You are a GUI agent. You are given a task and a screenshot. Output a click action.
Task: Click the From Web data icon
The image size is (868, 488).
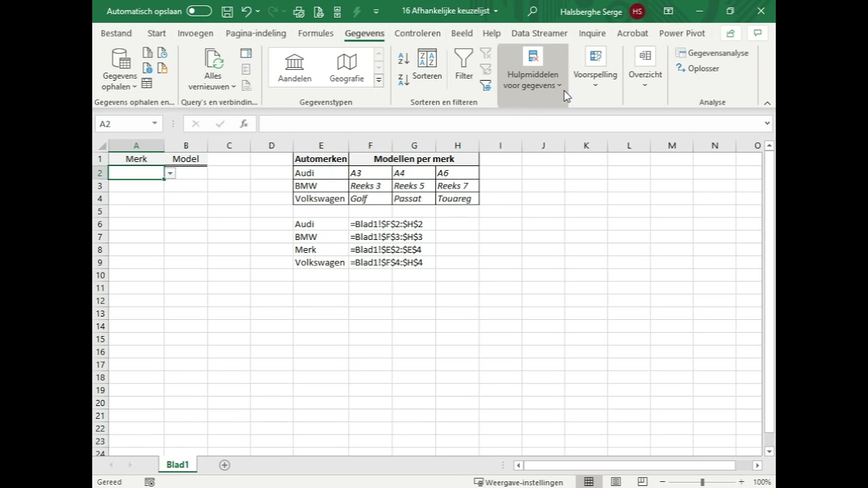(x=147, y=68)
